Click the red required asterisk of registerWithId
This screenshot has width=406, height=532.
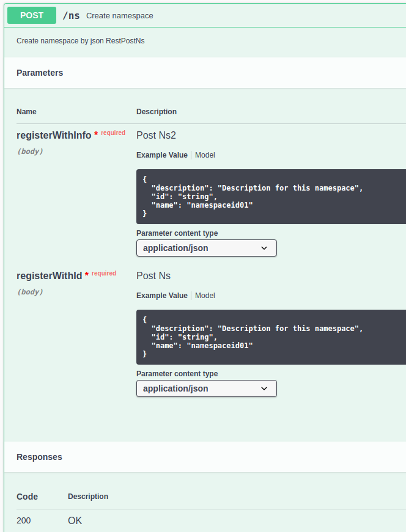pyautogui.click(x=87, y=274)
